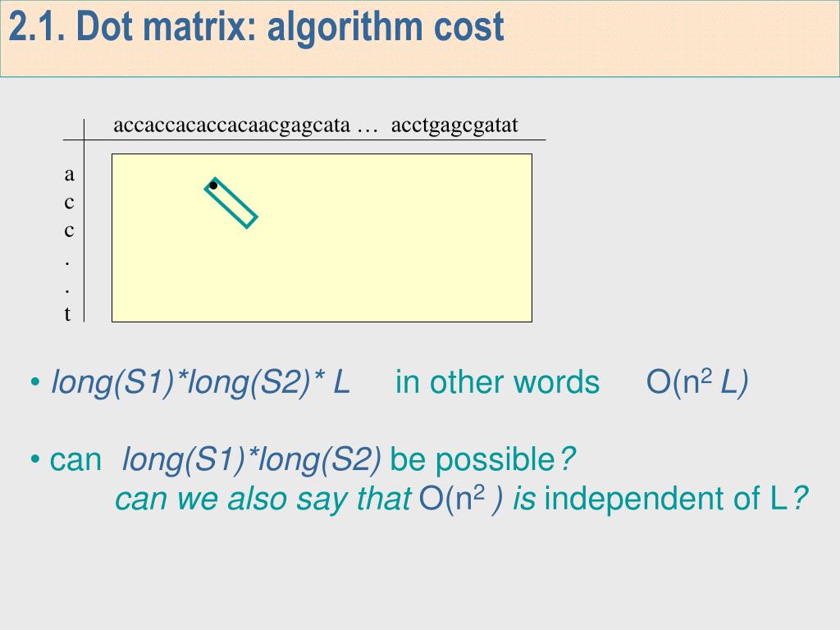Click the text 'independent of L?'
The height and width of the screenshot is (630, 840).
click(x=676, y=498)
